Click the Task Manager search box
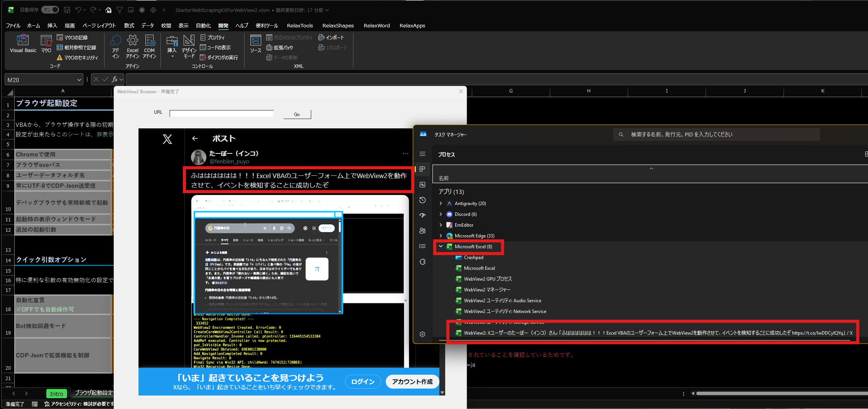 pyautogui.click(x=716, y=135)
